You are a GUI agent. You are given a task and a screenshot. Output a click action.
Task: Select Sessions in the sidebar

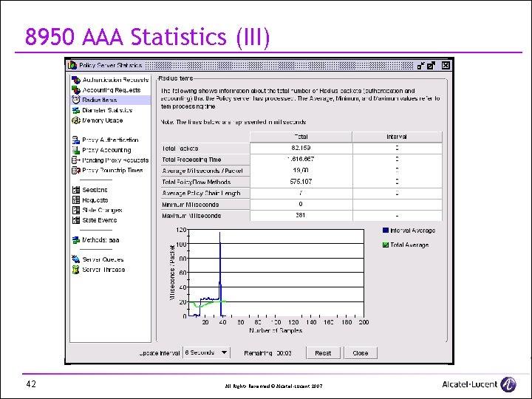coord(95,190)
